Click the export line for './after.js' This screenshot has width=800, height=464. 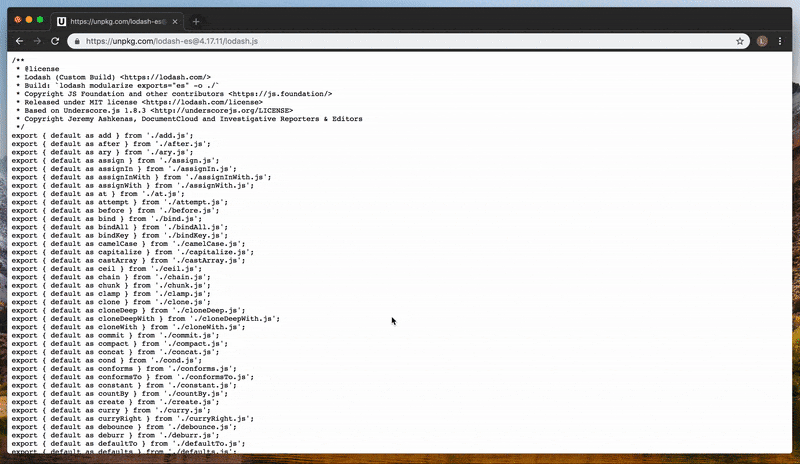pos(111,144)
